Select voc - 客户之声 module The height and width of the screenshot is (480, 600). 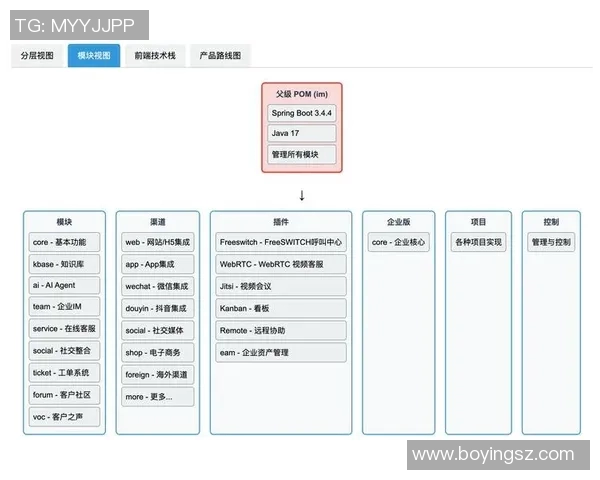tap(64, 417)
